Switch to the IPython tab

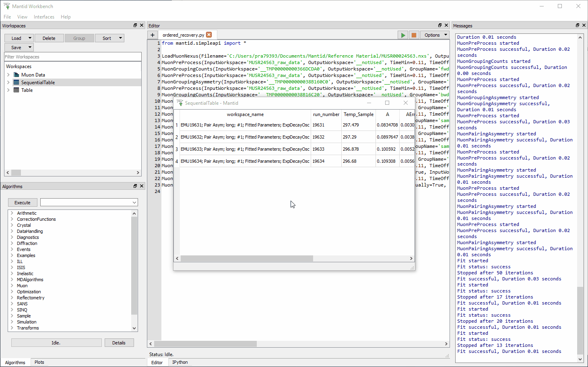point(180,362)
